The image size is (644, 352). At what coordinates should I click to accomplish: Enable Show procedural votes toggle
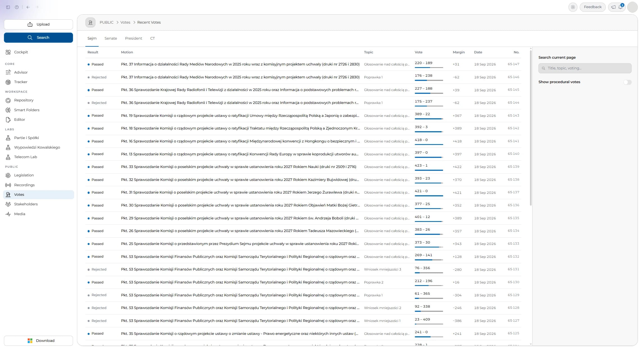pos(627,82)
